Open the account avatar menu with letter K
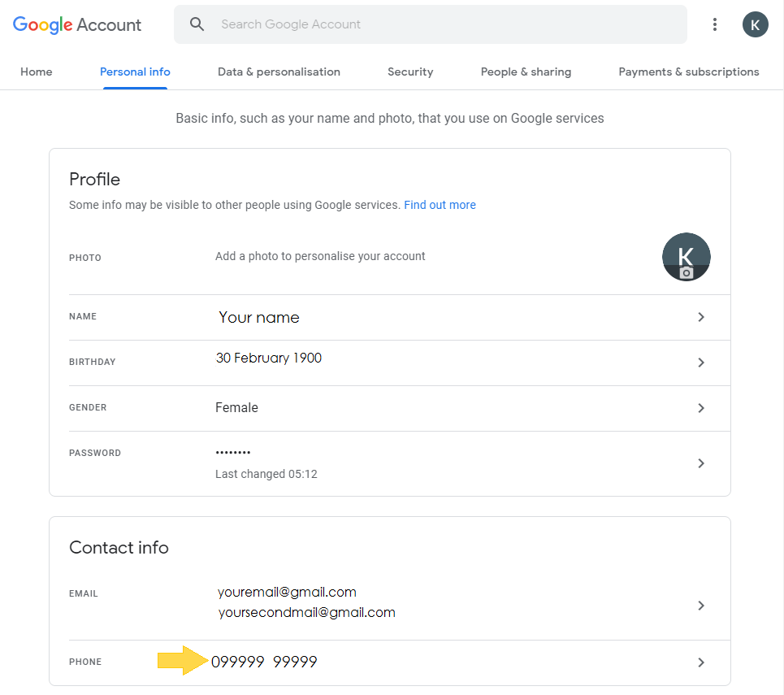The height and width of the screenshot is (695, 784). click(x=755, y=24)
